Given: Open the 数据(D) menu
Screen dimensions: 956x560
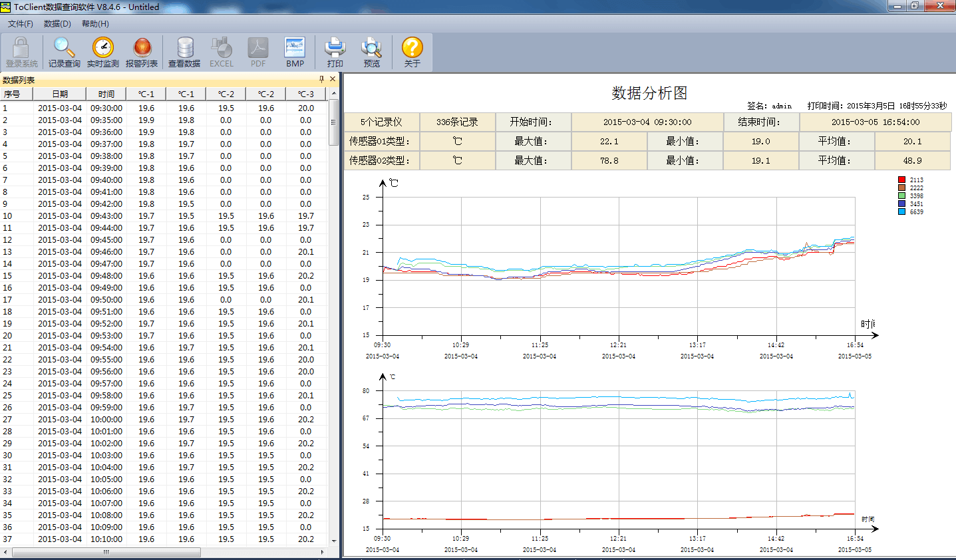Looking at the screenshot, I should pyautogui.click(x=57, y=24).
